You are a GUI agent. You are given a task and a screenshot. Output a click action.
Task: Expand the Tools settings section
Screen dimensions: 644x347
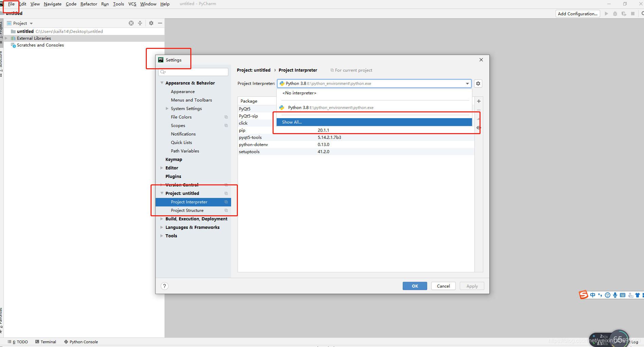(x=162, y=236)
